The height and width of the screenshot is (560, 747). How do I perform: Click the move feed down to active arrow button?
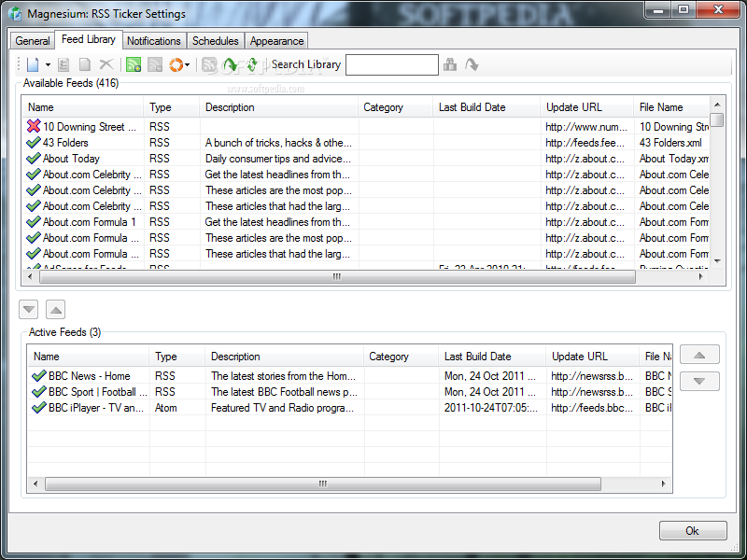(29, 310)
